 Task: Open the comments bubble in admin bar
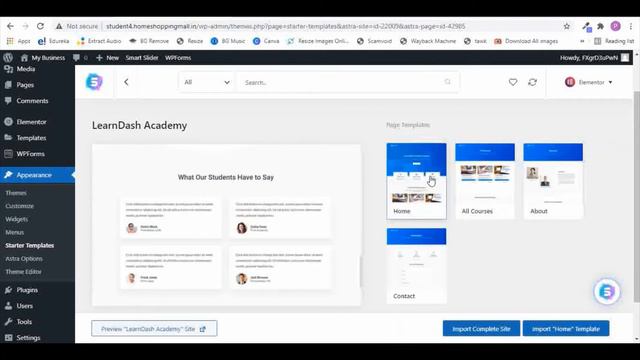coord(80,58)
